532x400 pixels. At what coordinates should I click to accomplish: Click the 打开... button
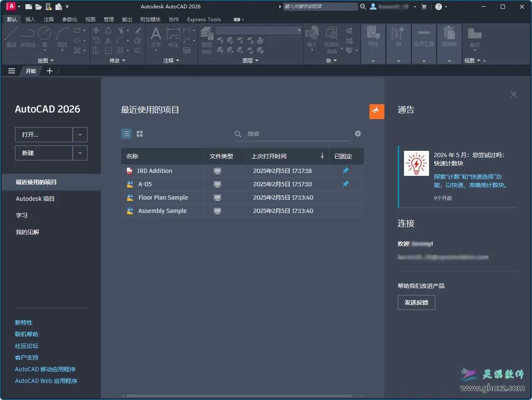pos(44,135)
